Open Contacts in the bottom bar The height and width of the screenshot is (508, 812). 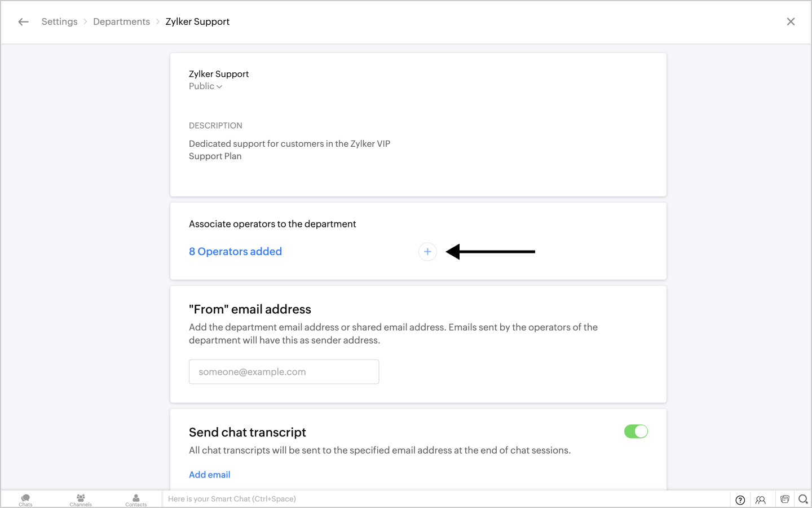point(136,500)
